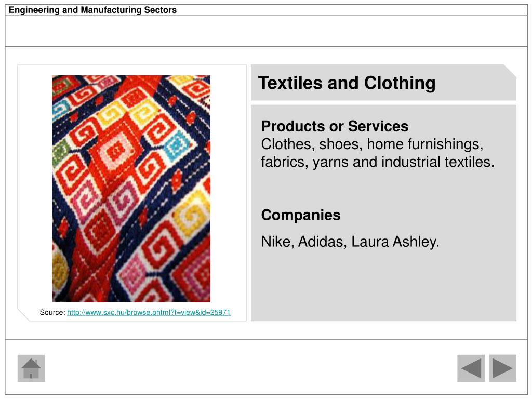Click Laura Ashley in the companies list
This screenshot has height=399, width=532.
[395, 242]
